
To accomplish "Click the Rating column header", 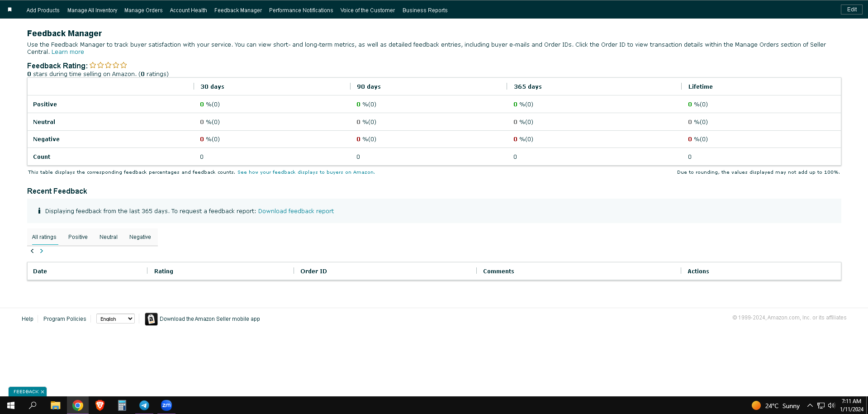I will click(x=164, y=271).
